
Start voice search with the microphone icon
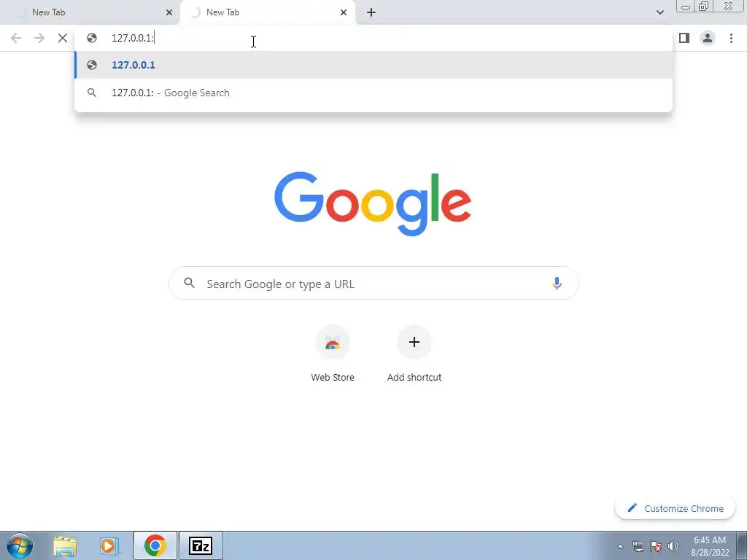tap(557, 284)
